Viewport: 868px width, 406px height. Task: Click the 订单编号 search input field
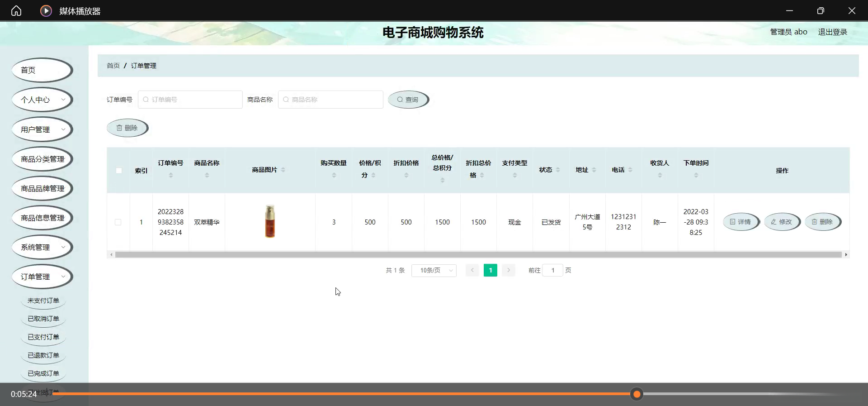click(x=190, y=100)
